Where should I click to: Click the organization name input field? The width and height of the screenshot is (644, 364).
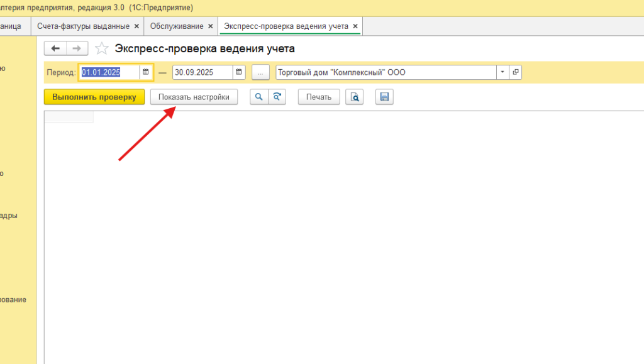click(385, 72)
